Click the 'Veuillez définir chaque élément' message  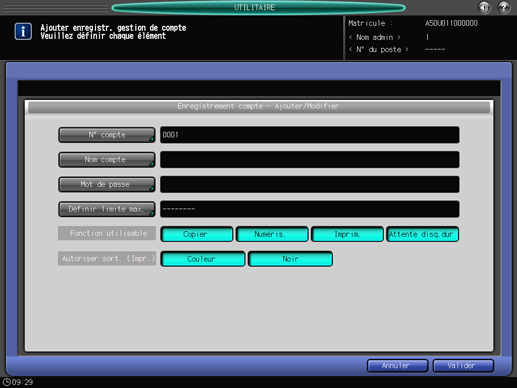click(103, 36)
